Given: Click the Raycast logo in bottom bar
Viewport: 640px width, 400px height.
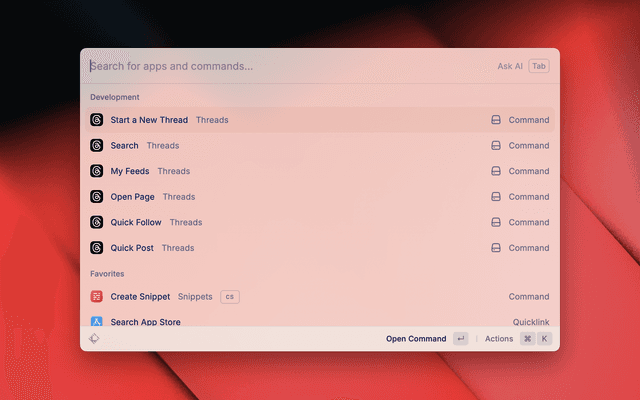Looking at the screenshot, I should (x=93, y=339).
